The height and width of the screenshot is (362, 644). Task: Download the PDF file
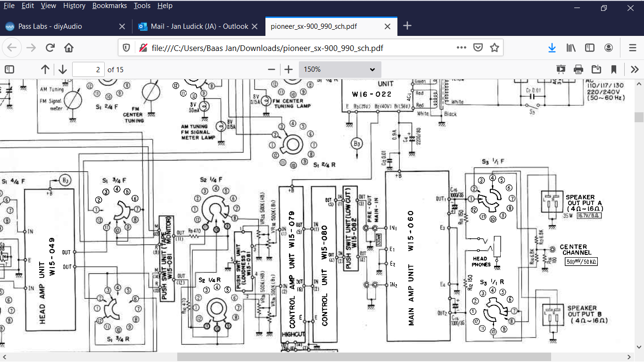(596, 69)
